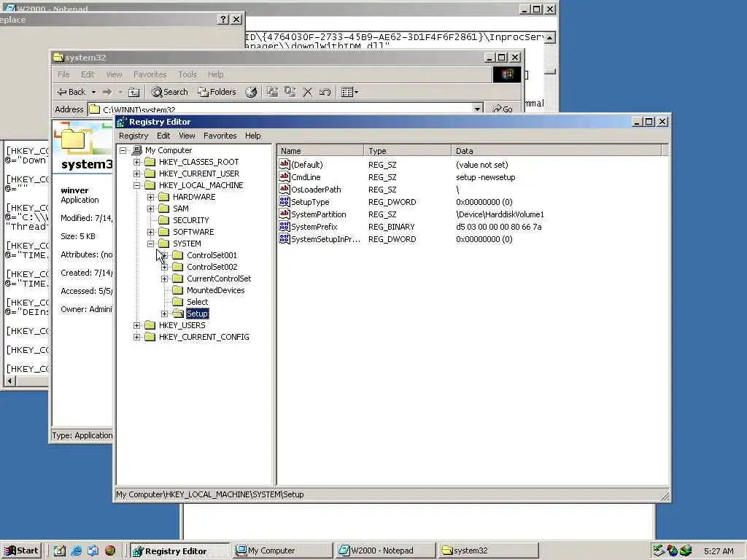Image resolution: width=747 pixels, height=560 pixels.
Task: Click the Show Desktop quick launch icon
Action: point(60,551)
